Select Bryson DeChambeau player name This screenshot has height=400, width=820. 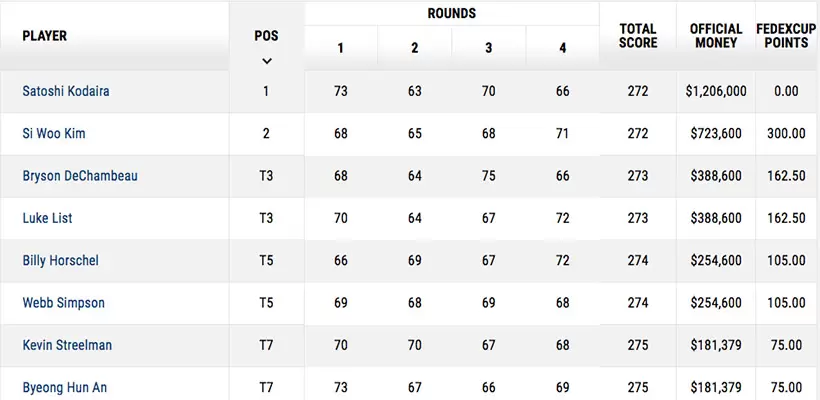[x=80, y=176]
